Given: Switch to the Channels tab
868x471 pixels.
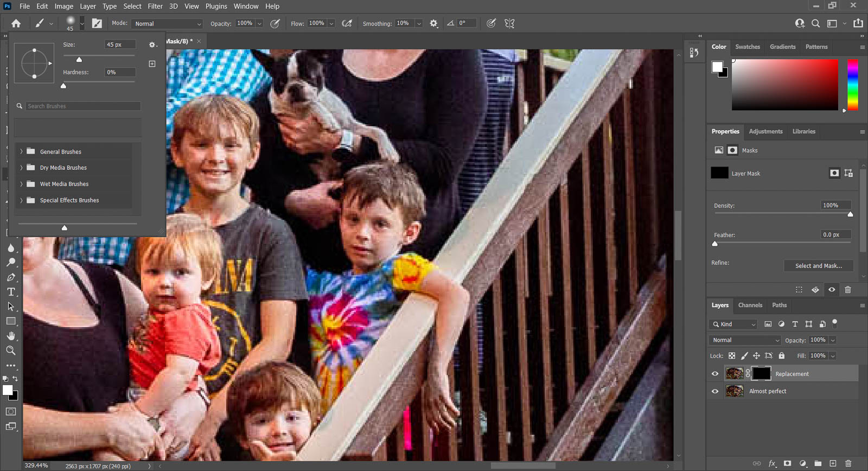Looking at the screenshot, I should click(x=750, y=305).
